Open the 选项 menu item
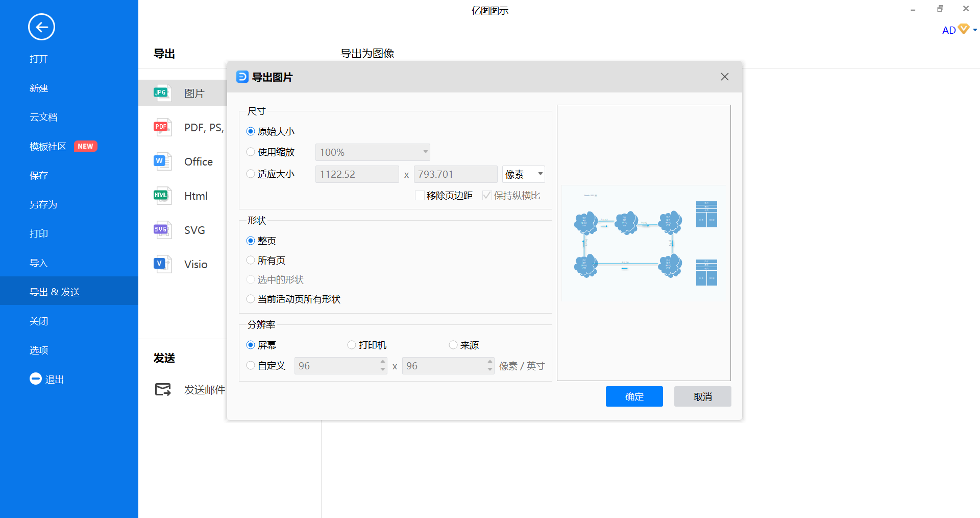980x518 pixels. click(x=39, y=350)
